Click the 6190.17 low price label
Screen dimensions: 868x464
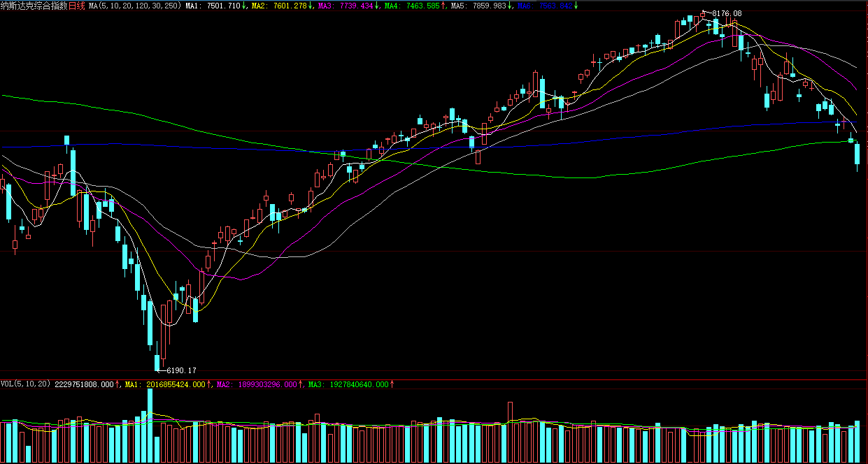click(181, 370)
